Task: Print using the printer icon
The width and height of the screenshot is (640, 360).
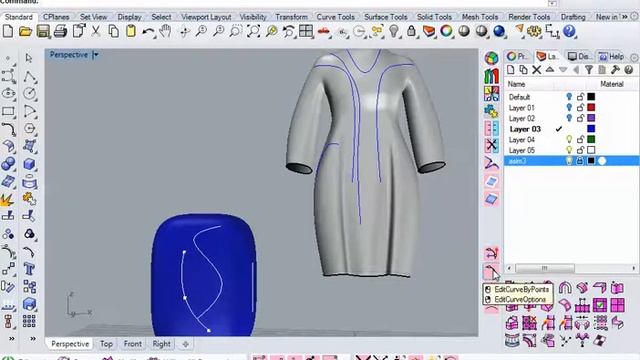Action: pyautogui.click(x=60, y=31)
